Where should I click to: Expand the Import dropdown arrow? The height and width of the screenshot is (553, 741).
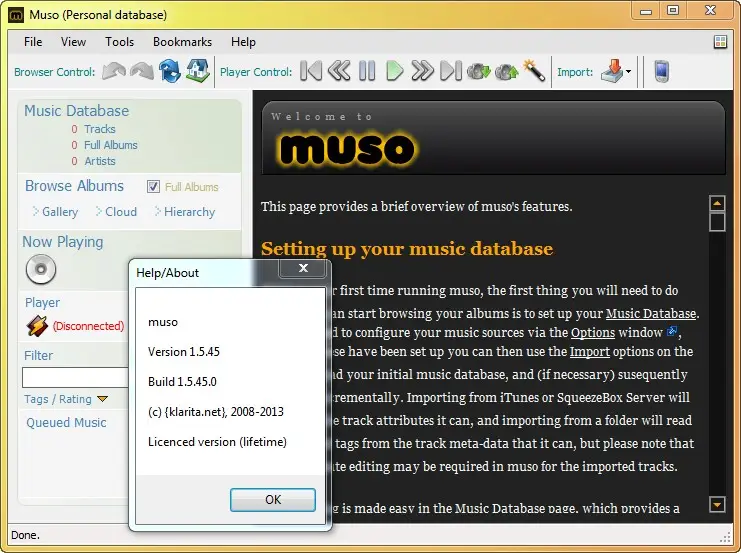click(629, 72)
